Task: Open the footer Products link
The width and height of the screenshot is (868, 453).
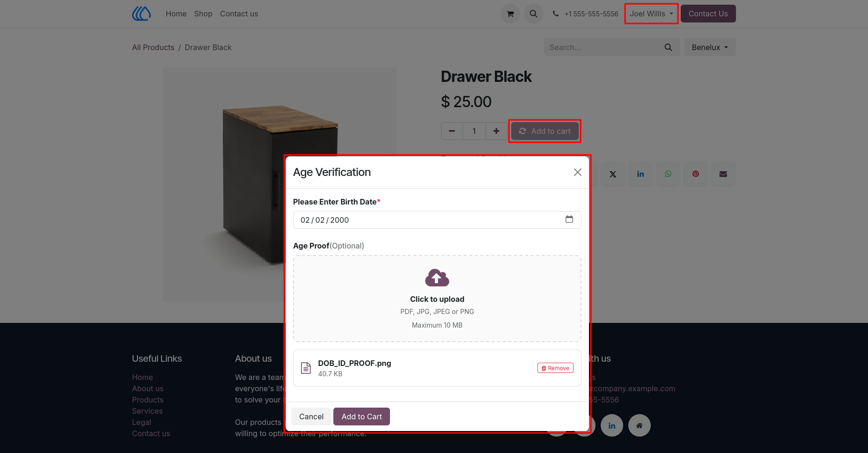Action: pyautogui.click(x=147, y=400)
